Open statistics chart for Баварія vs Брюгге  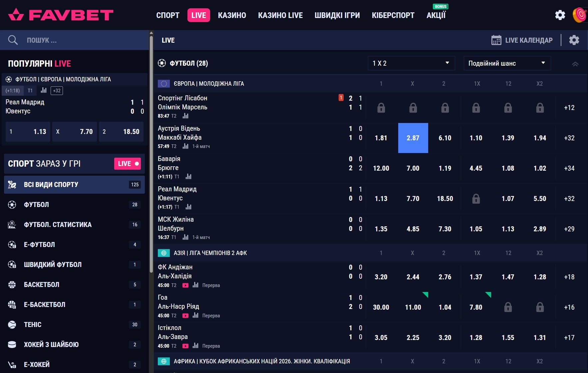[x=189, y=177]
